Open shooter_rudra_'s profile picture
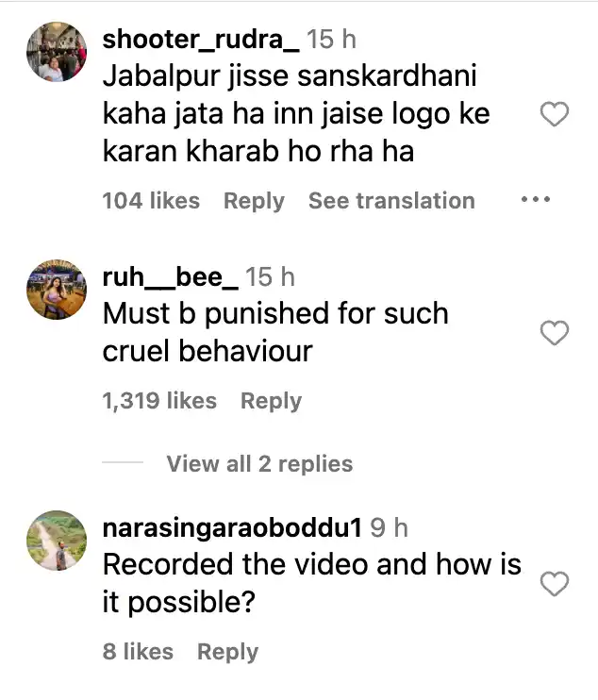Image resolution: width=598 pixels, height=700 pixels. (x=57, y=52)
